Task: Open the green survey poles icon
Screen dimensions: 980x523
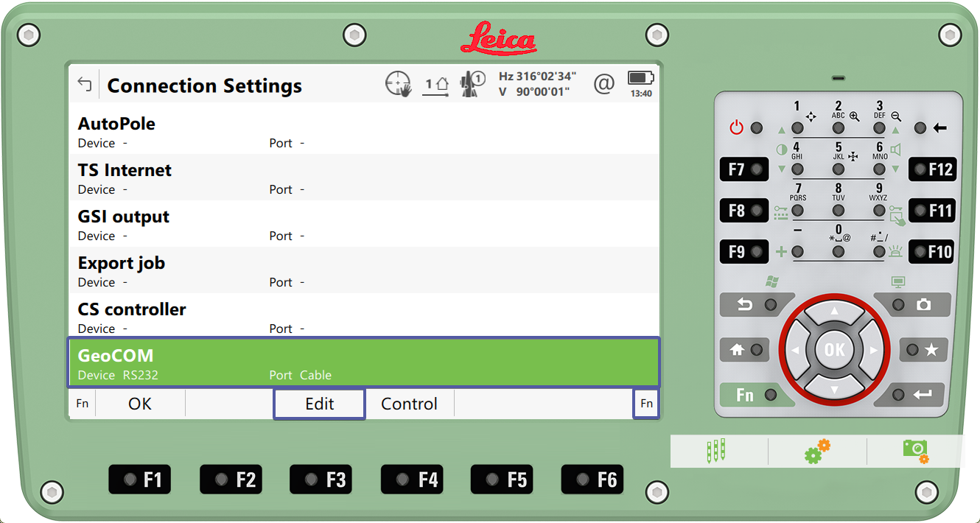Action: pyautogui.click(x=716, y=451)
